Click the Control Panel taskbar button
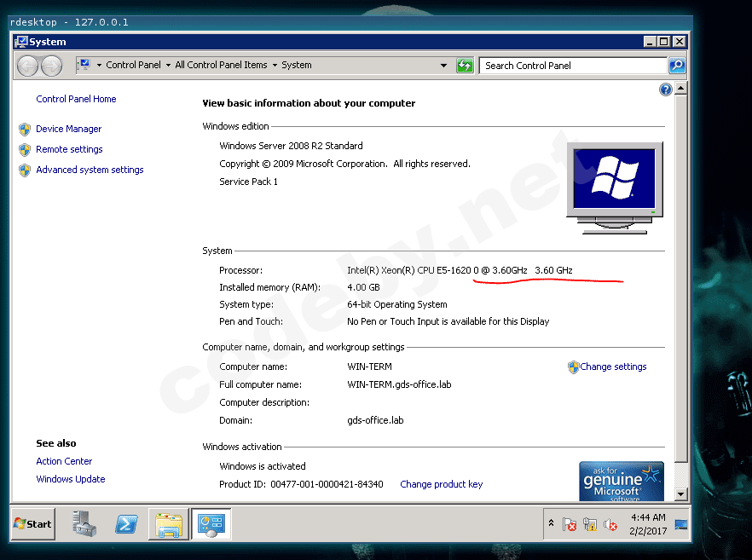 point(210,524)
